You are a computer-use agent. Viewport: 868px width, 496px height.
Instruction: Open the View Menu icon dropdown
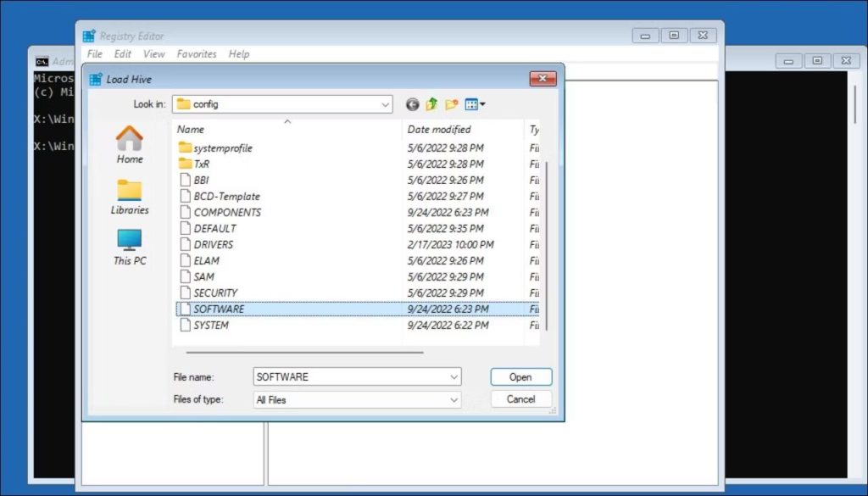click(475, 104)
